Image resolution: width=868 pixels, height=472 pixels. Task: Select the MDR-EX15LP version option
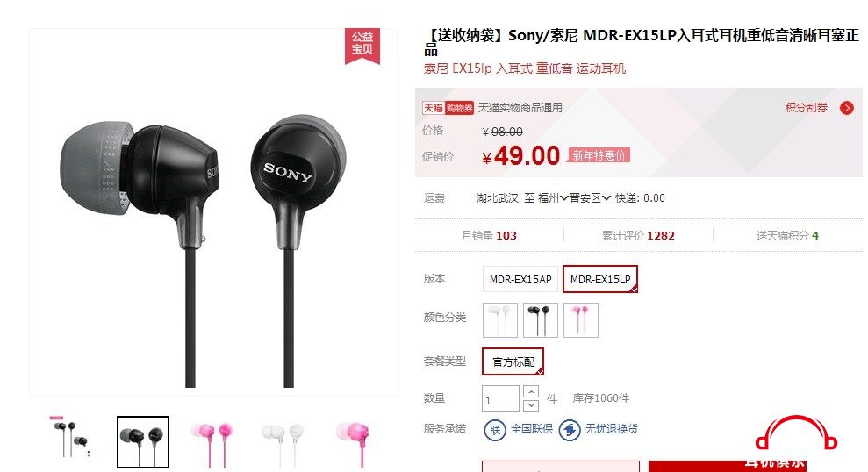(x=600, y=280)
